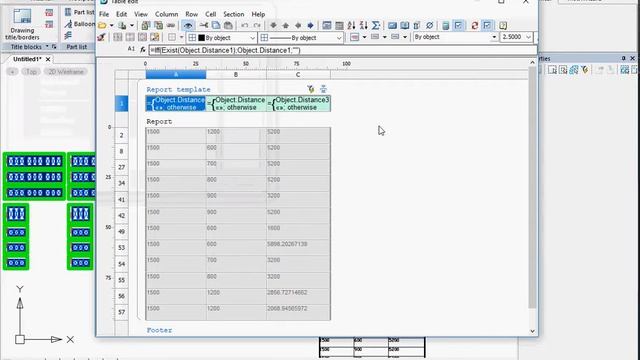This screenshot has height=360, width=640.
Task: Open the Cell menu
Action: click(x=211, y=14)
